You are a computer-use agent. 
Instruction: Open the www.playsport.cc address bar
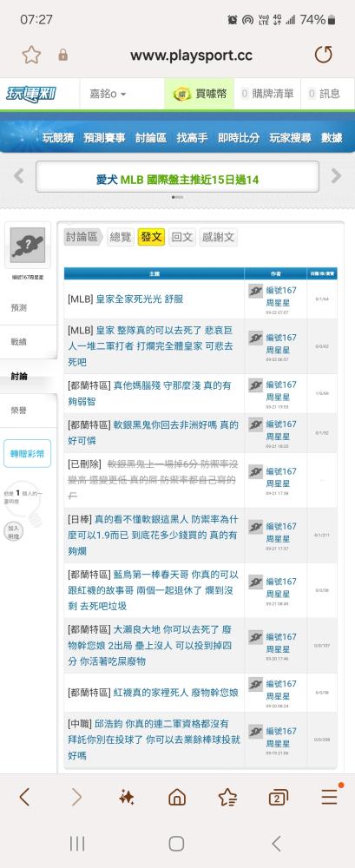pyautogui.click(x=191, y=56)
